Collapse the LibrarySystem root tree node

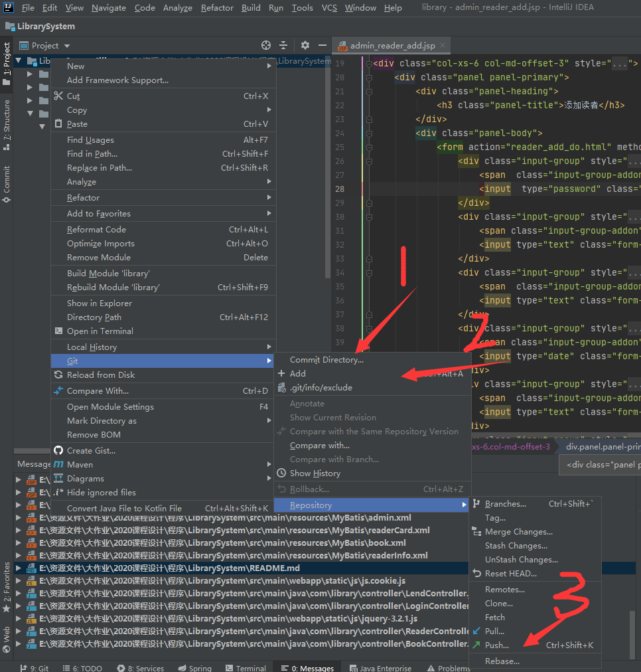tap(19, 61)
